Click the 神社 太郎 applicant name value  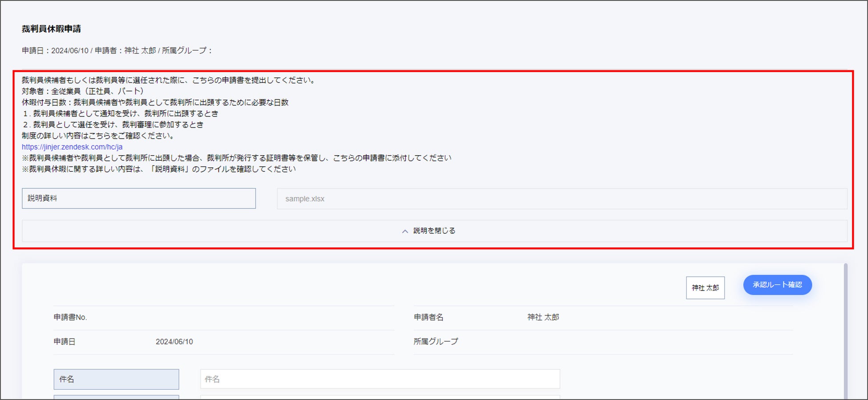(543, 317)
